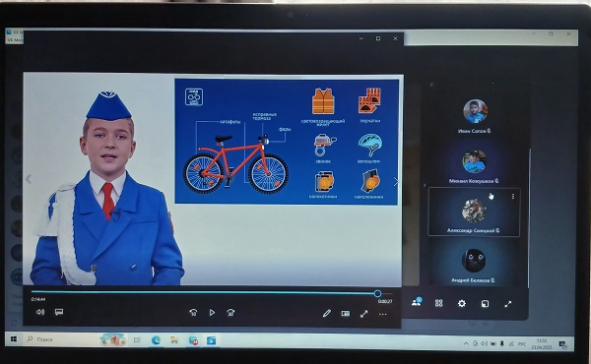The width and height of the screenshot is (591, 364).
Task: Click the video progress bar handle
Action: [x=377, y=293]
